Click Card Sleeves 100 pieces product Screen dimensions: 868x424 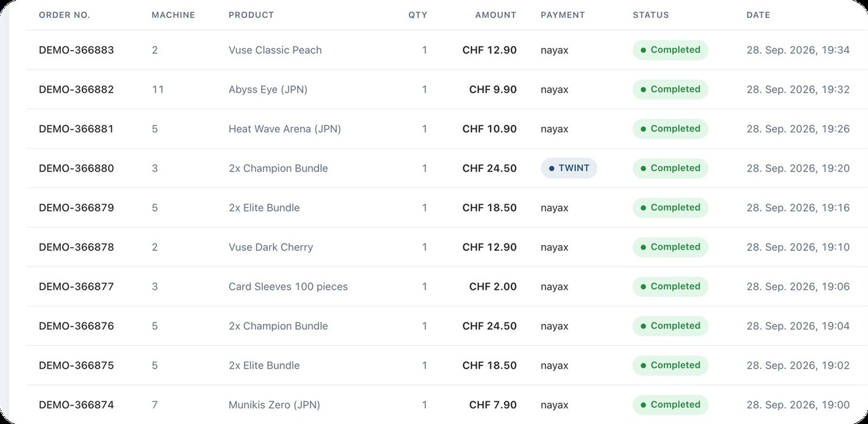[x=288, y=286]
